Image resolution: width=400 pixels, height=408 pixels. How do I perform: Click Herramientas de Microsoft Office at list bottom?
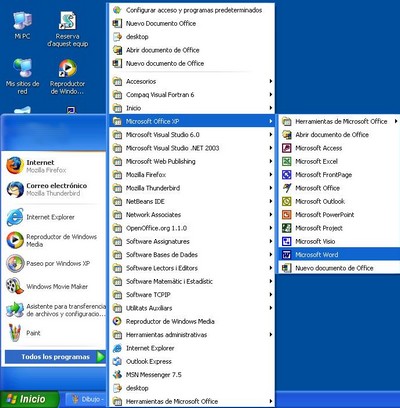click(192, 401)
